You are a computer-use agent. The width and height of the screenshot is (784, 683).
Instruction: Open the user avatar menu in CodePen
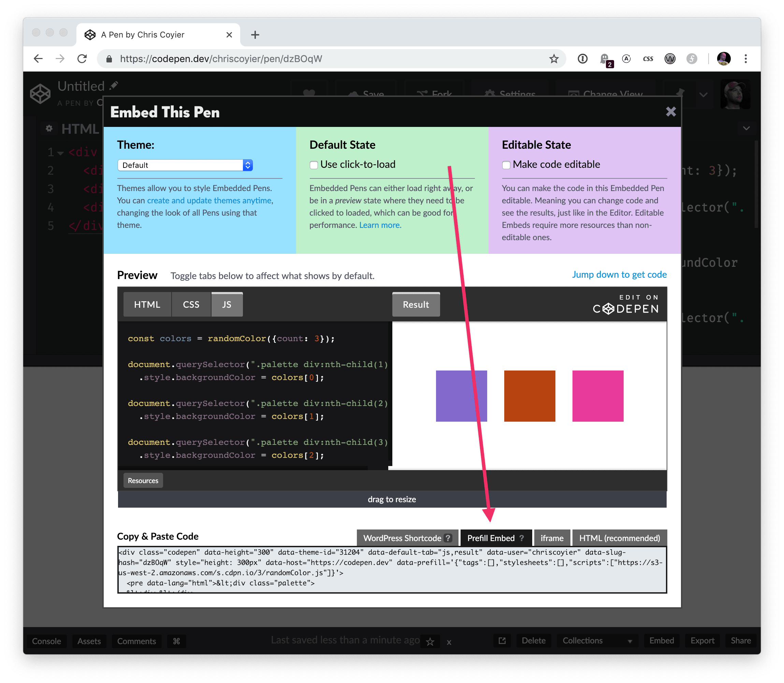(x=735, y=94)
